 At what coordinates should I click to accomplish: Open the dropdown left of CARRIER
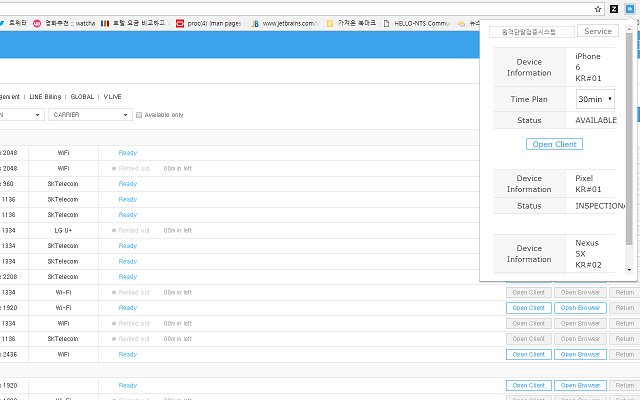click(x=20, y=115)
